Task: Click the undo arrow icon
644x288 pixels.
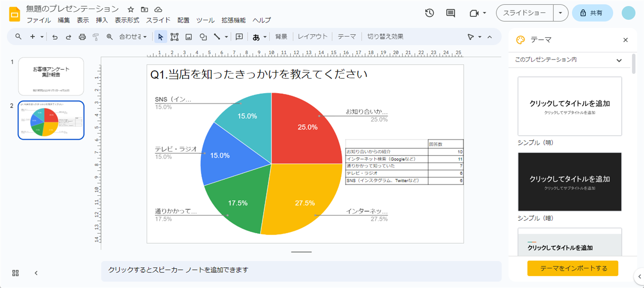Action: [55, 37]
